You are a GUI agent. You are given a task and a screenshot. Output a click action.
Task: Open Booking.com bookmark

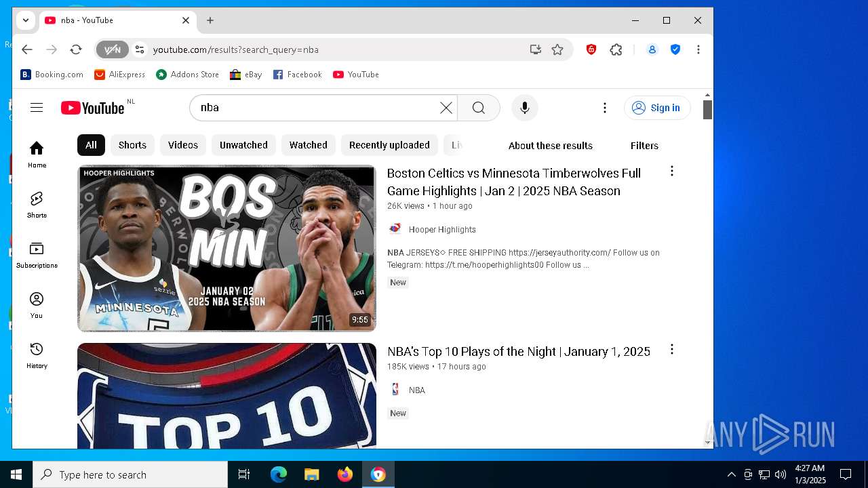52,75
